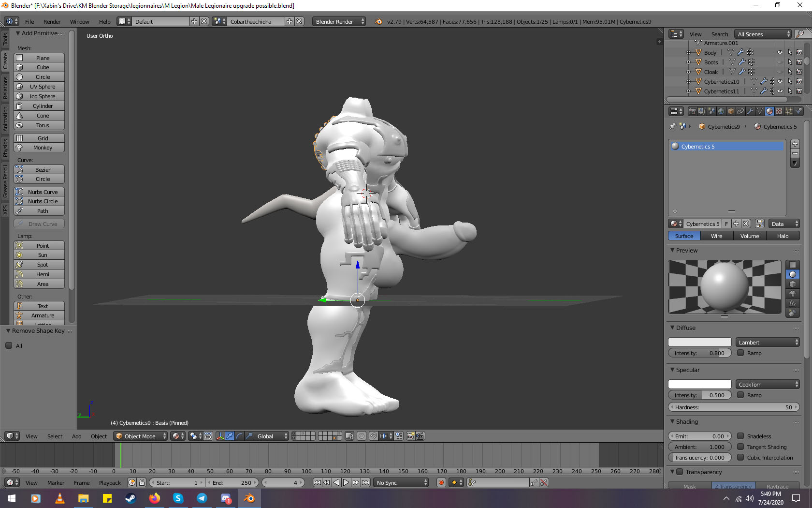The height and width of the screenshot is (508, 812).
Task: Open Firefox from the taskbar
Action: [x=154, y=498]
